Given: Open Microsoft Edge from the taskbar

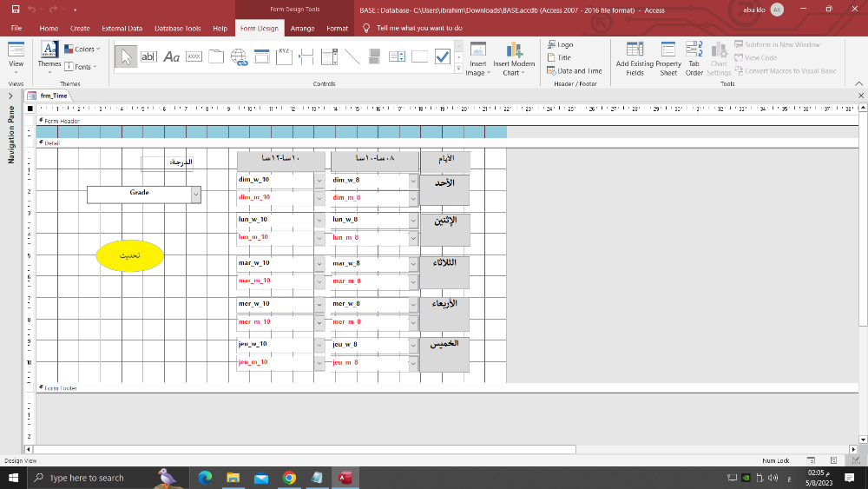Looking at the screenshot, I should click(x=205, y=478).
